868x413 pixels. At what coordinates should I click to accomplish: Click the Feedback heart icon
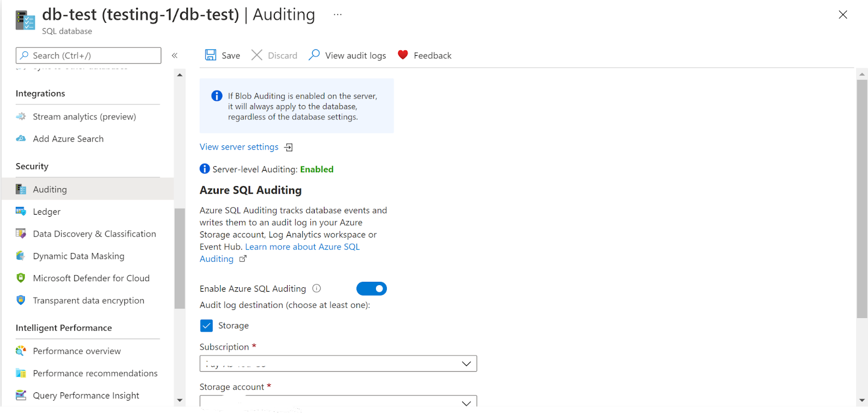pyautogui.click(x=403, y=55)
